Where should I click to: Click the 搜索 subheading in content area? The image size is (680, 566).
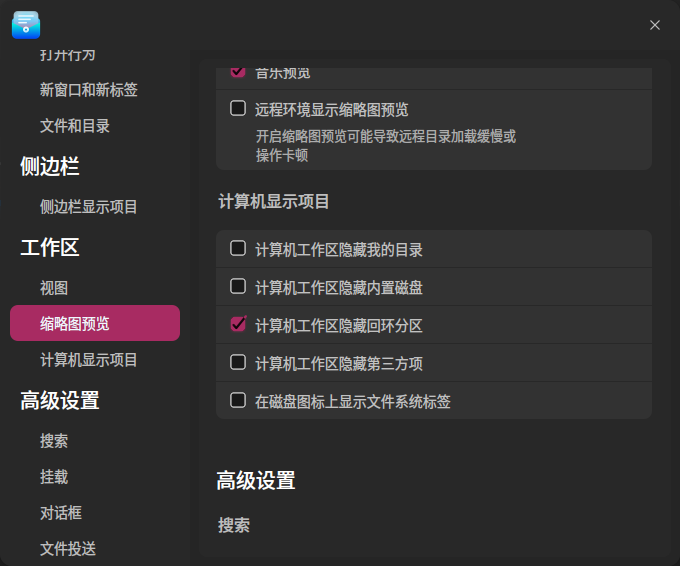(234, 525)
